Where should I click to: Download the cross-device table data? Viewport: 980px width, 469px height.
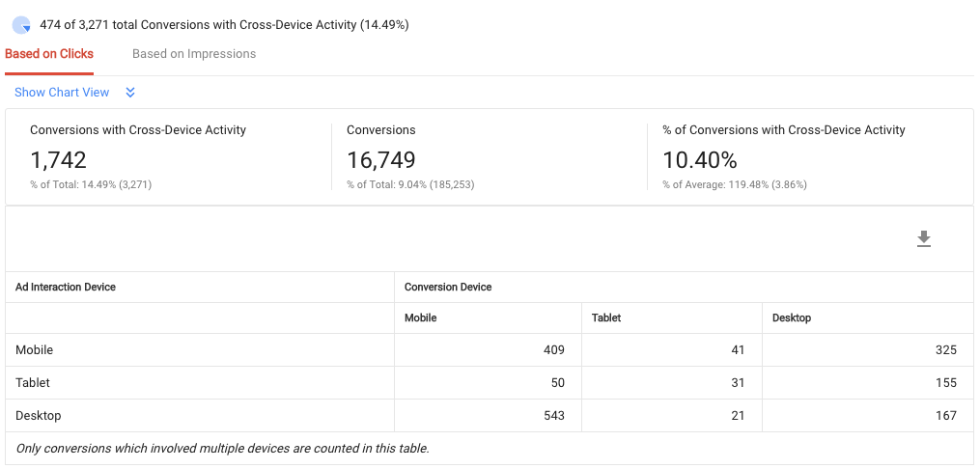pyautogui.click(x=924, y=238)
